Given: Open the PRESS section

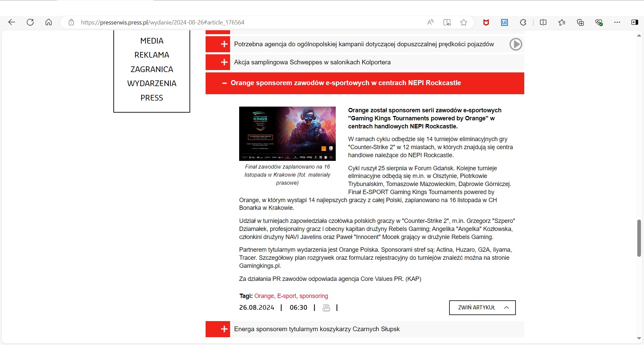Looking at the screenshot, I should coord(152,98).
